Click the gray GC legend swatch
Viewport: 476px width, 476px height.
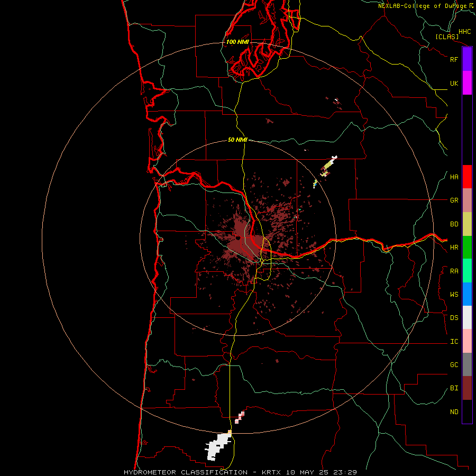(467, 364)
